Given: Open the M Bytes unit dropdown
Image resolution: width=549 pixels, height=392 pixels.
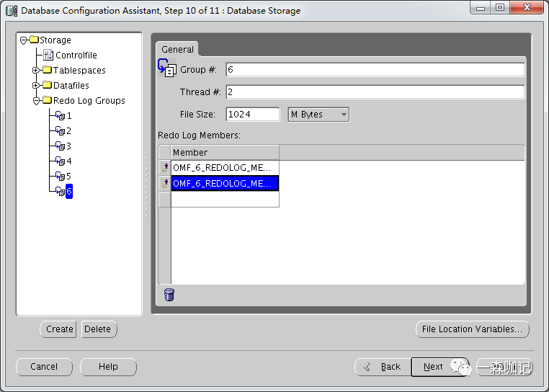Looking at the screenshot, I should click(x=318, y=115).
